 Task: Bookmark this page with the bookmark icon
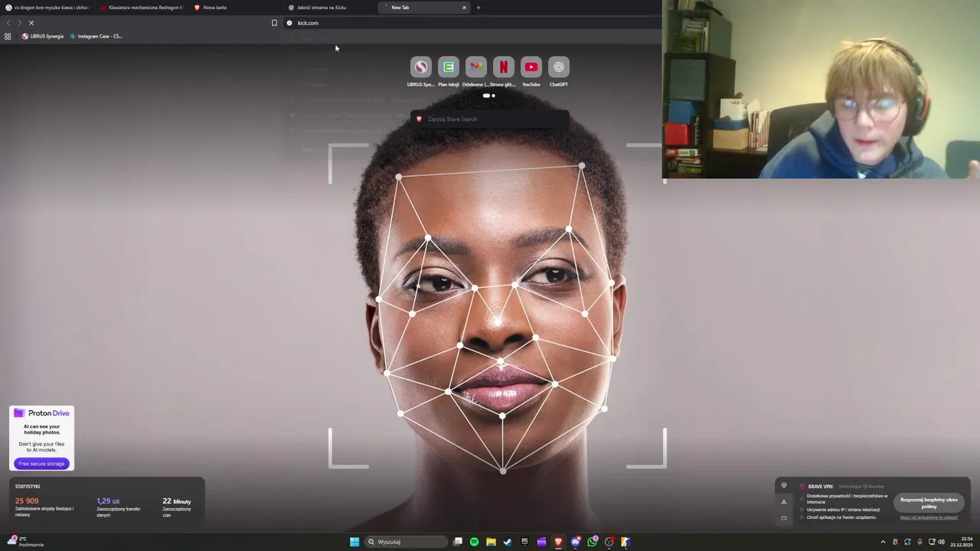tap(274, 23)
